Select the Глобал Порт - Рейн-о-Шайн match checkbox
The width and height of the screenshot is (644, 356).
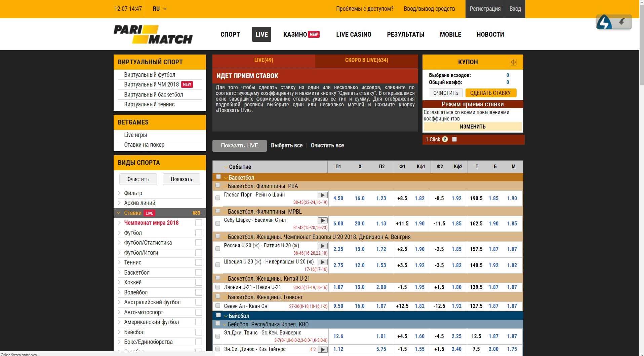pyautogui.click(x=218, y=198)
